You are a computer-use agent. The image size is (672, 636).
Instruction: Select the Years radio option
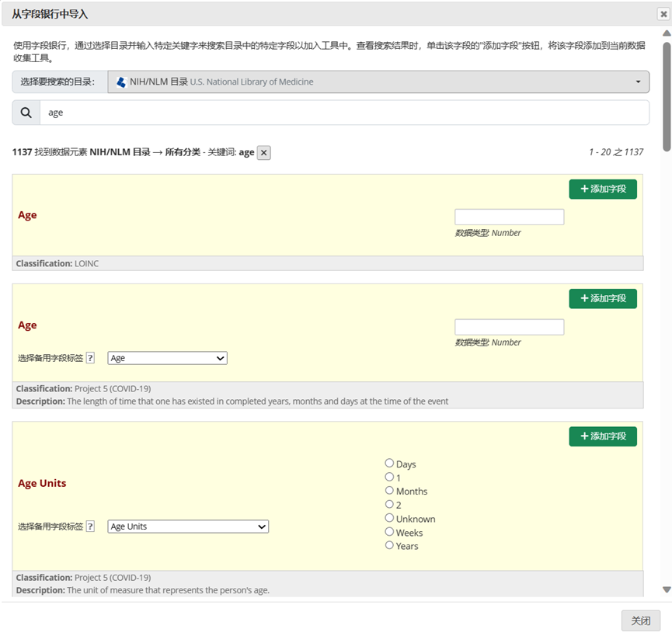pyautogui.click(x=389, y=545)
